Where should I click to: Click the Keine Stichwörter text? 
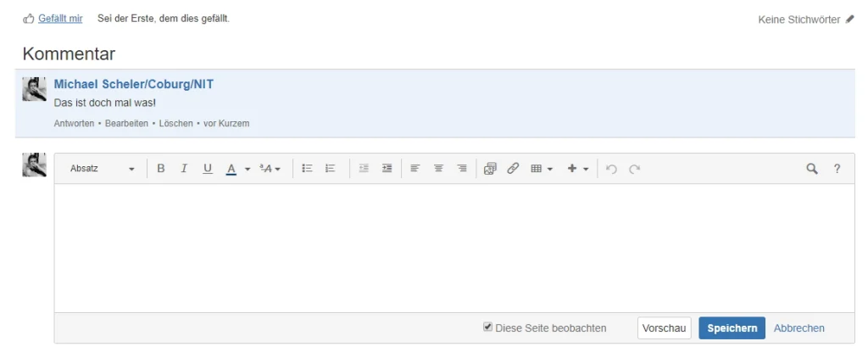(x=799, y=20)
